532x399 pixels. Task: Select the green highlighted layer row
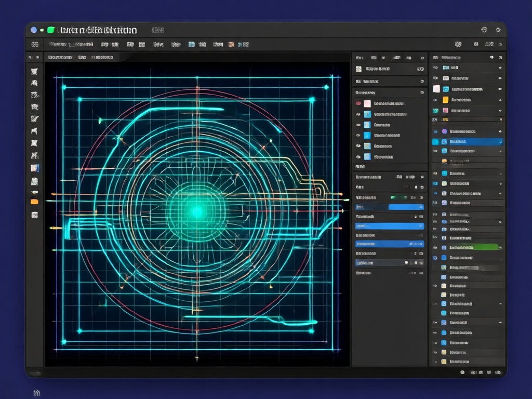coord(467,248)
